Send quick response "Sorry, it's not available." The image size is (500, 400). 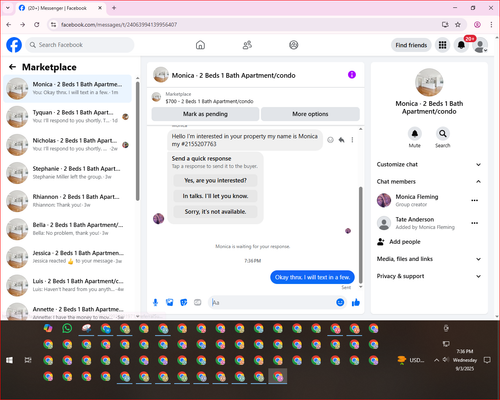tap(215, 212)
